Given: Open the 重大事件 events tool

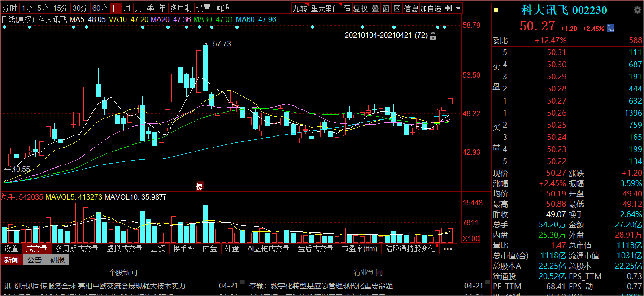Looking at the screenshot, I should tap(326, 8).
